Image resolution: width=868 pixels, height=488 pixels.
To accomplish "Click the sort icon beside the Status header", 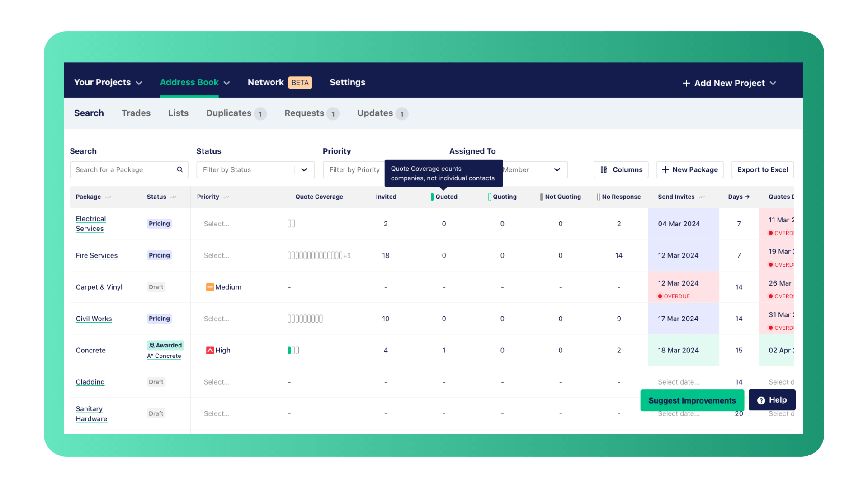I will 174,197.
